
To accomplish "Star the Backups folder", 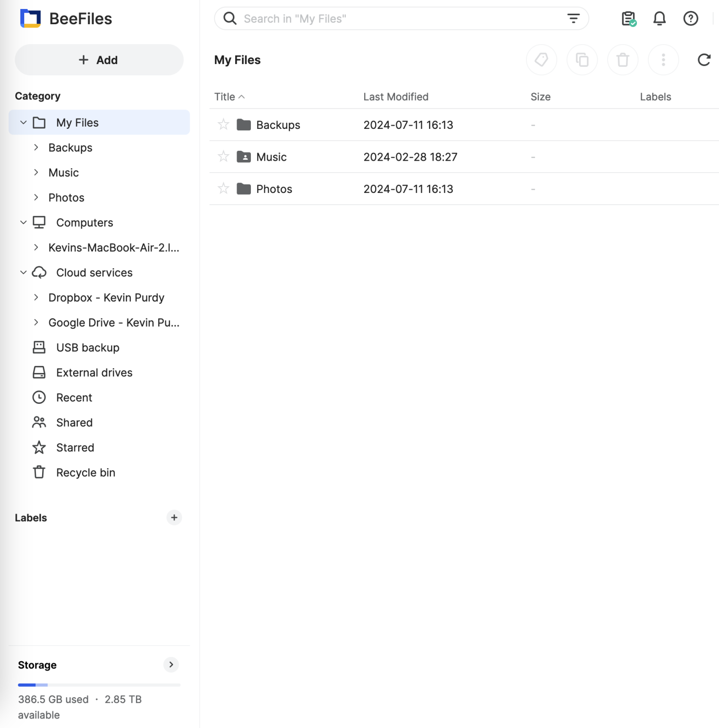I will (x=222, y=124).
